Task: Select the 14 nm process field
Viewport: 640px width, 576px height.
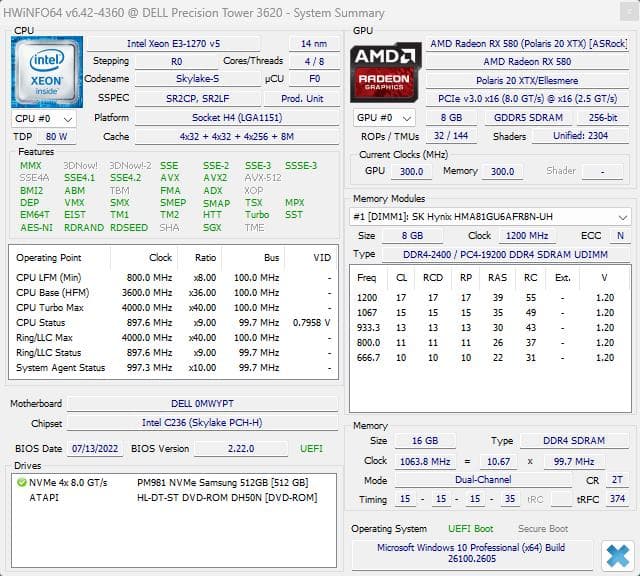Action: coord(314,44)
